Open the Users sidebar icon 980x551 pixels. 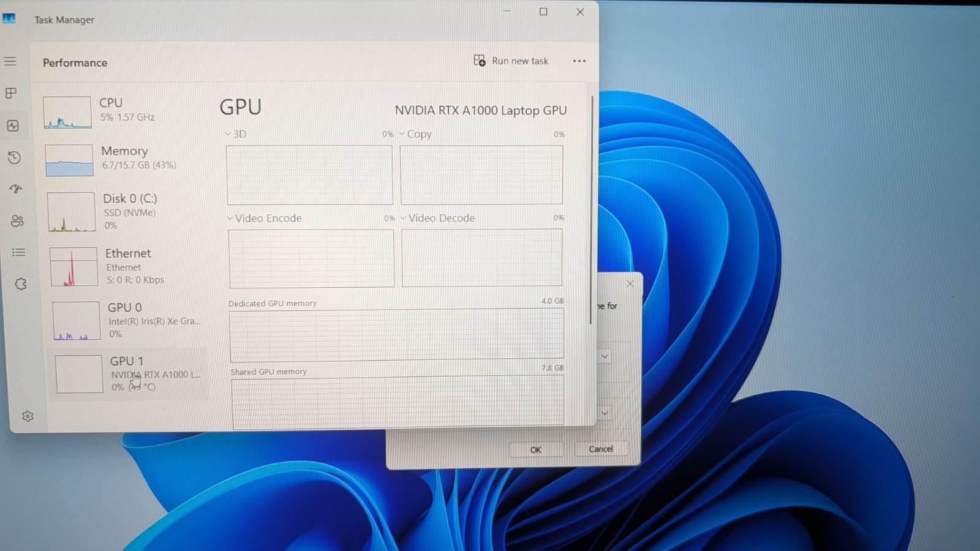17,221
